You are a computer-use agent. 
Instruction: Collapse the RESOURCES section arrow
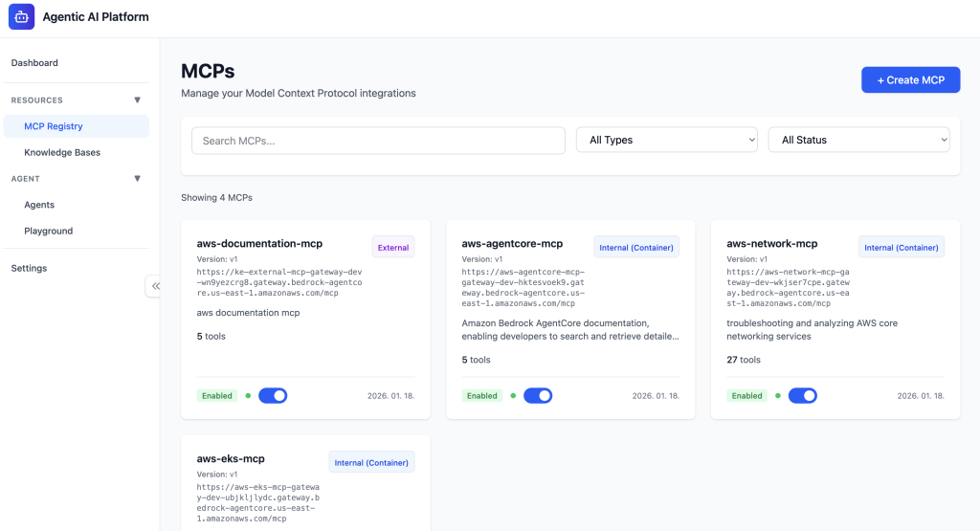(x=138, y=100)
